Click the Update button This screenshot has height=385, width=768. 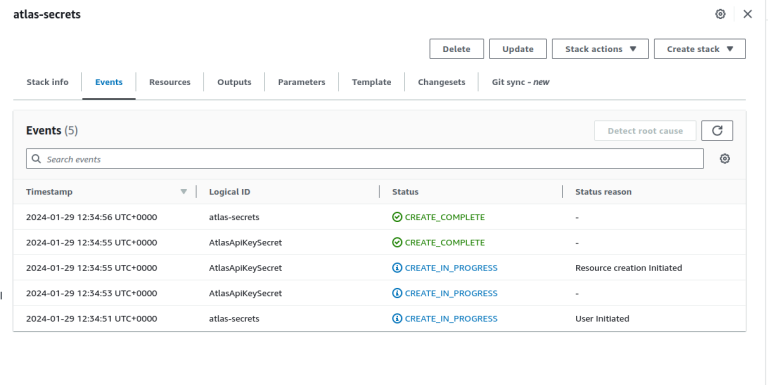coord(518,49)
